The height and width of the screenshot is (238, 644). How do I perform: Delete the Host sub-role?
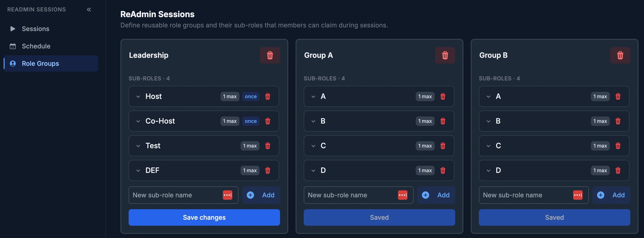point(267,96)
